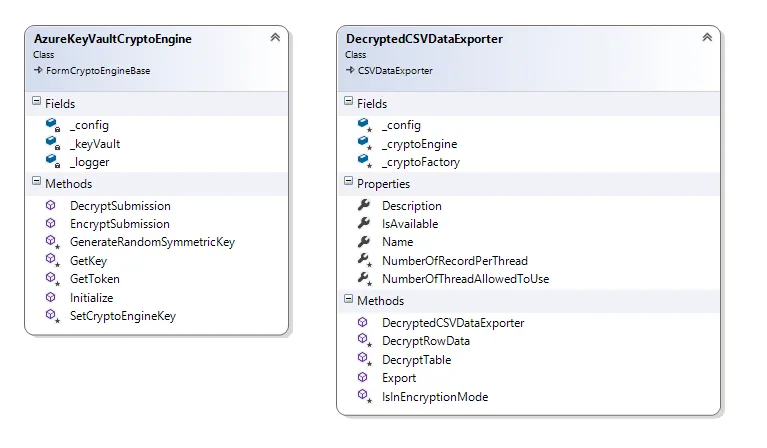The width and height of the screenshot is (767, 448).
Task: Select the SetCryptoEngineKey method name
Action: click(x=123, y=316)
